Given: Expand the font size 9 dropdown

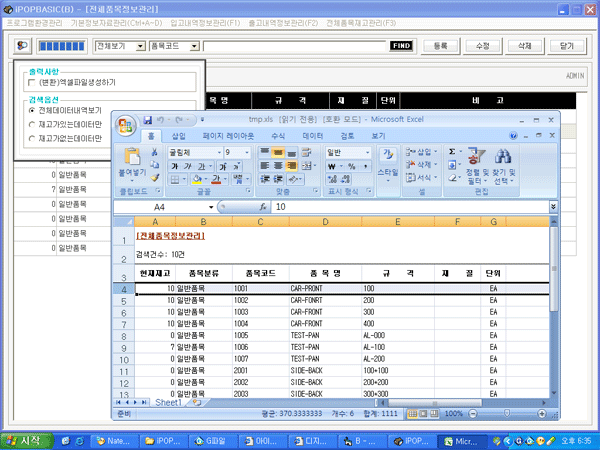Looking at the screenshot, I should (x=247, y=153).
